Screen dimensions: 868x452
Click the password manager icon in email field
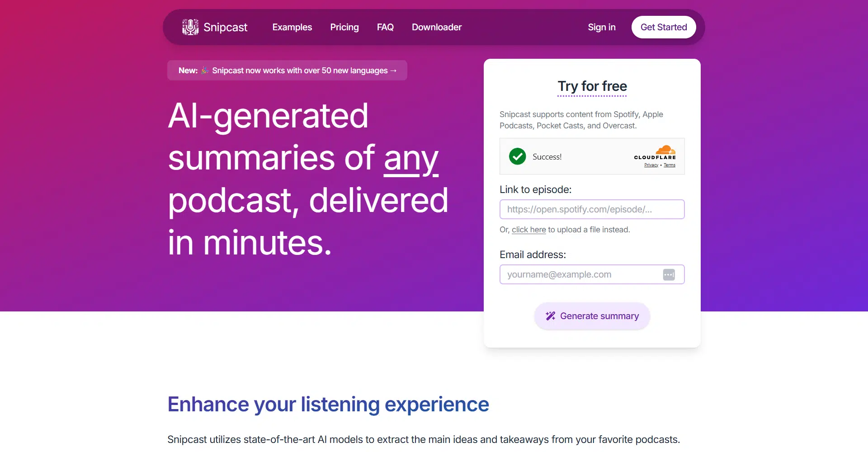click(669, 274)
